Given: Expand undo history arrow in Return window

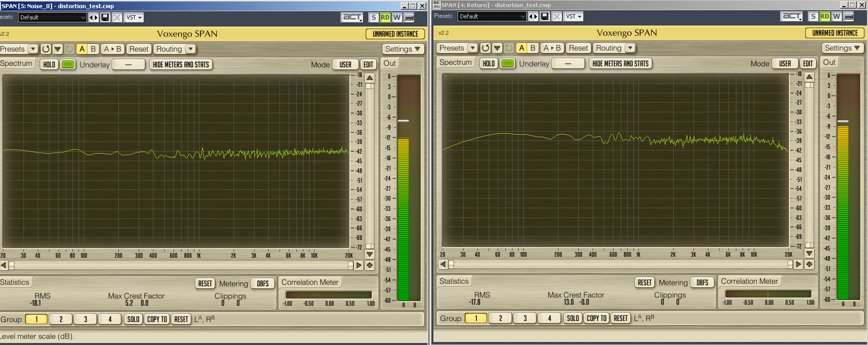Looking at the screenshot, I should point(497,48).
